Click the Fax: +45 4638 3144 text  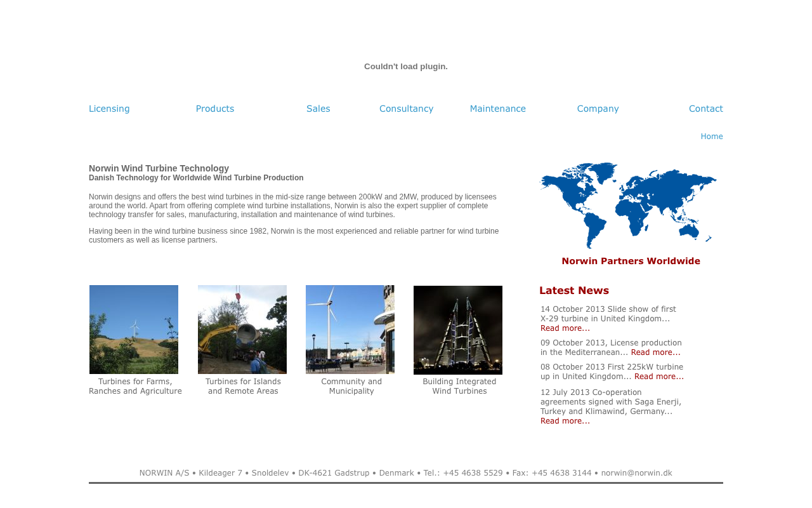tap(552, 473)
